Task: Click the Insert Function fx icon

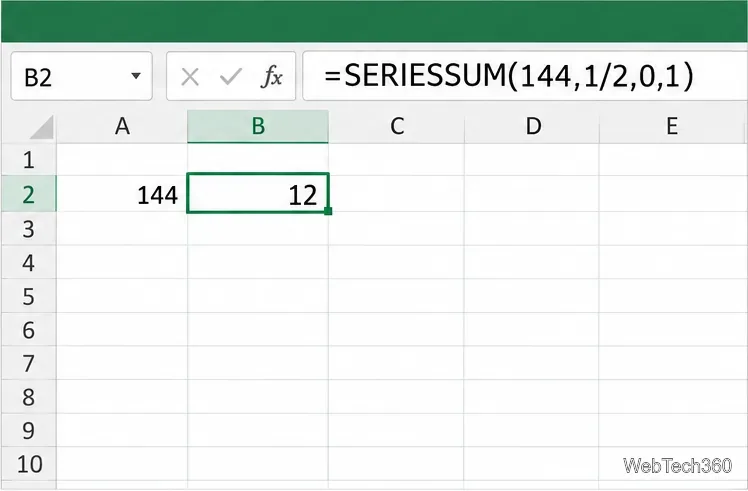Action: (272, 76)
